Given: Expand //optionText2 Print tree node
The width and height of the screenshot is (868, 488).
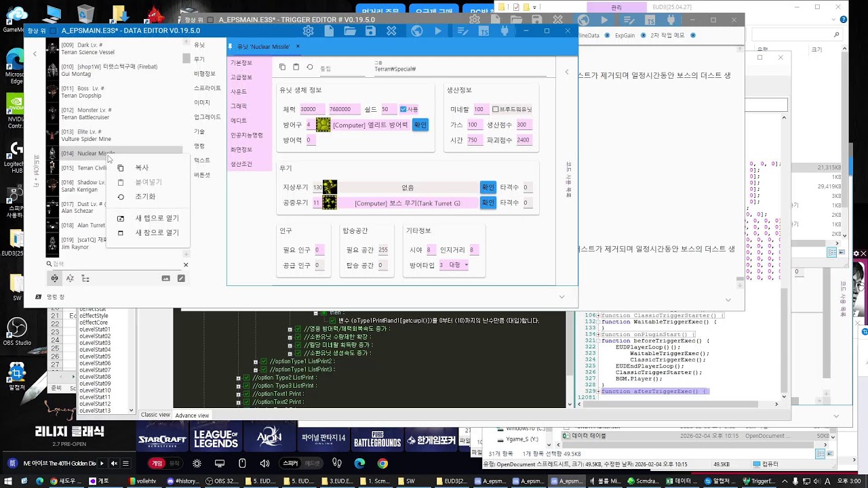Looking at the screenshot, I should click(x=238, y=402).
